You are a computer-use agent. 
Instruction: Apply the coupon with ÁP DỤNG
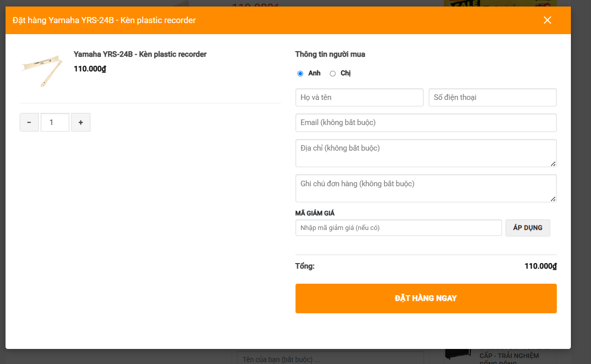point(528,228)
